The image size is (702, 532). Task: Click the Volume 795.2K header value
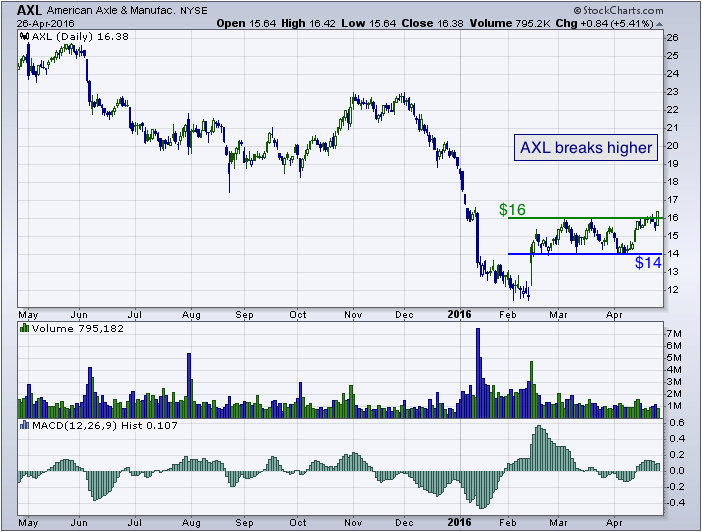tap(509, 23)
